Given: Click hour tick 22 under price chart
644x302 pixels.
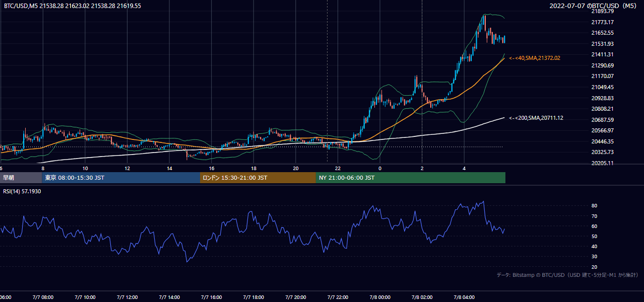Looking at the screenshot, I should [x=338, y=168].
